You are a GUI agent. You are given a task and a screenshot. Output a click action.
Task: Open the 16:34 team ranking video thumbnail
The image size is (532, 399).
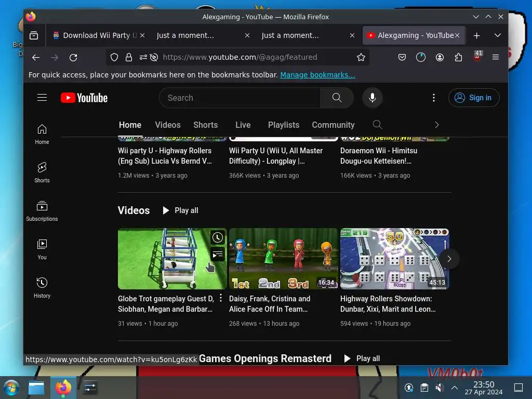pos(283,259)
